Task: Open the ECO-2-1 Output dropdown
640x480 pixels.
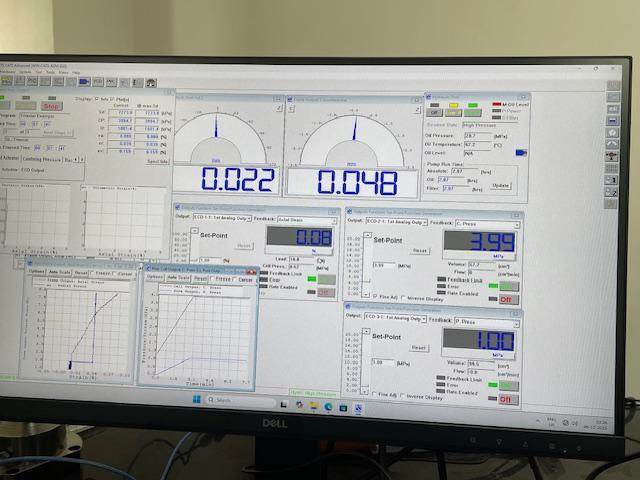Action: (x=396, y=222)
